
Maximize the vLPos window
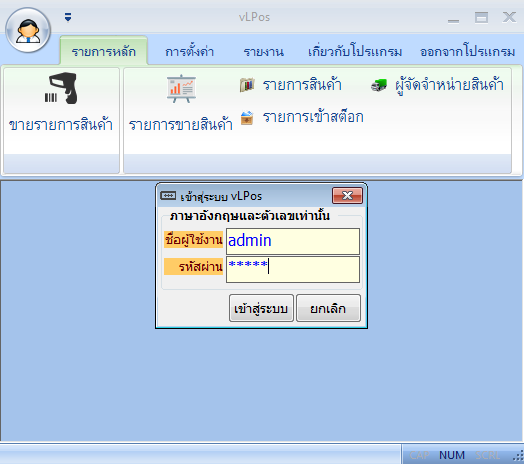click(481, 17)
